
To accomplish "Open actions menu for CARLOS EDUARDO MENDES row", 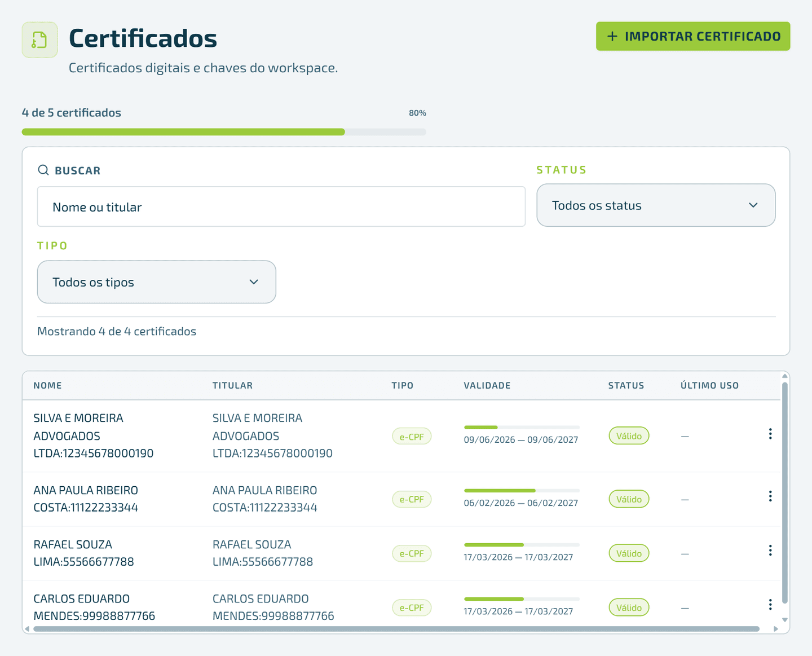I will point(770,605).
